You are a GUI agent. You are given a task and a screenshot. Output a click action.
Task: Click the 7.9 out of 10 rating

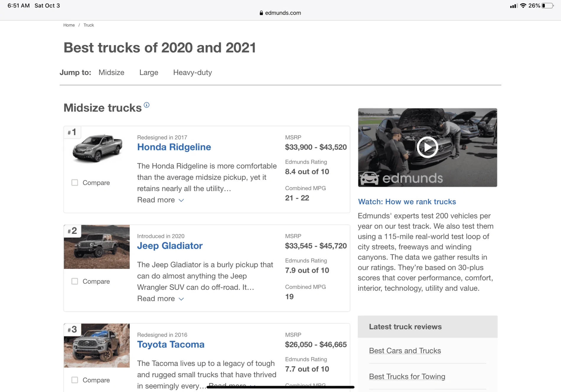coord(307,270)
